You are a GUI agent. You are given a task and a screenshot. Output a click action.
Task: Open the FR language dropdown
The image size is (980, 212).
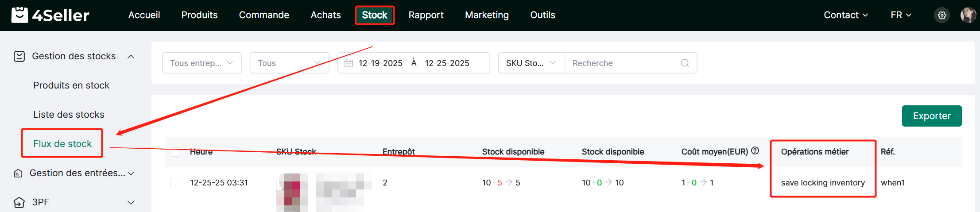point(901,15)
